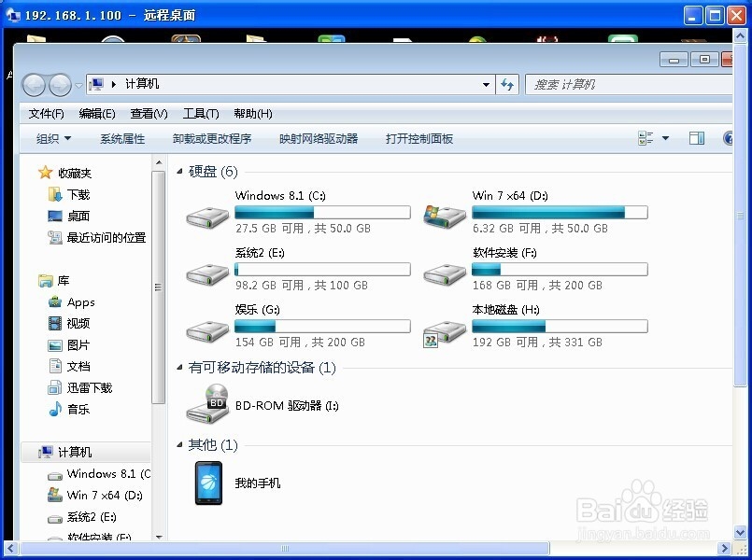Open the 帮助(H) menu
Viewport: 752px width, 560px height.
(x=253, y=114)
